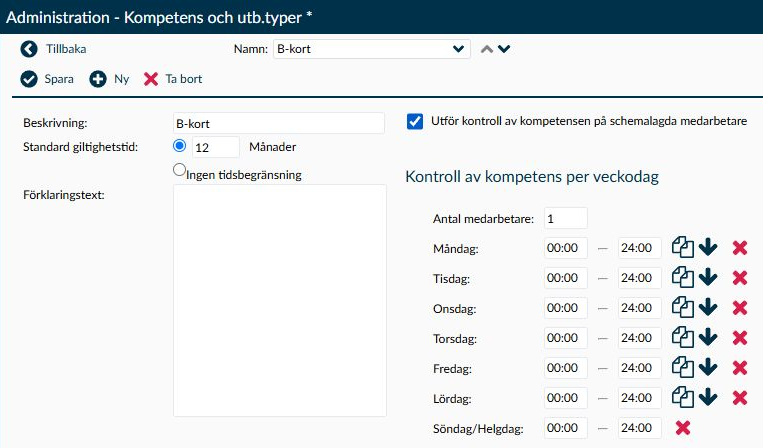Click the Förklaringstext text area
This screenshot has height=448, width=763.
point(280,300)
